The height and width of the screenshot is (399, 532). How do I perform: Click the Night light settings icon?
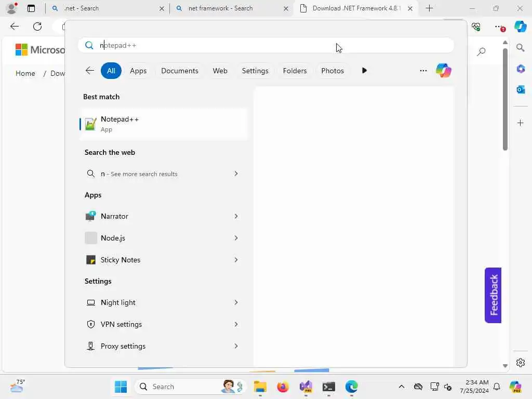coord(90,302)
